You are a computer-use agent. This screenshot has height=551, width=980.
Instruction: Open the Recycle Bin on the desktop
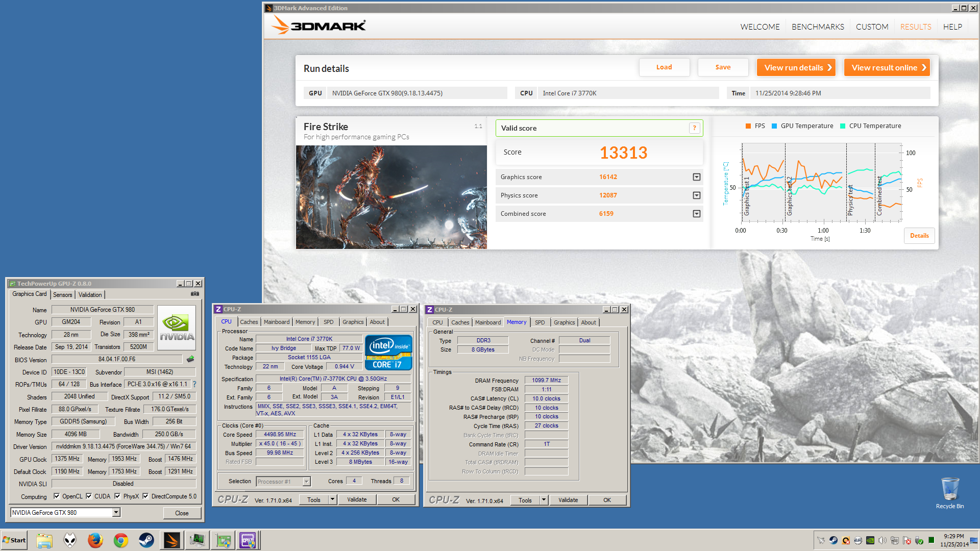[x=950, y=493]
